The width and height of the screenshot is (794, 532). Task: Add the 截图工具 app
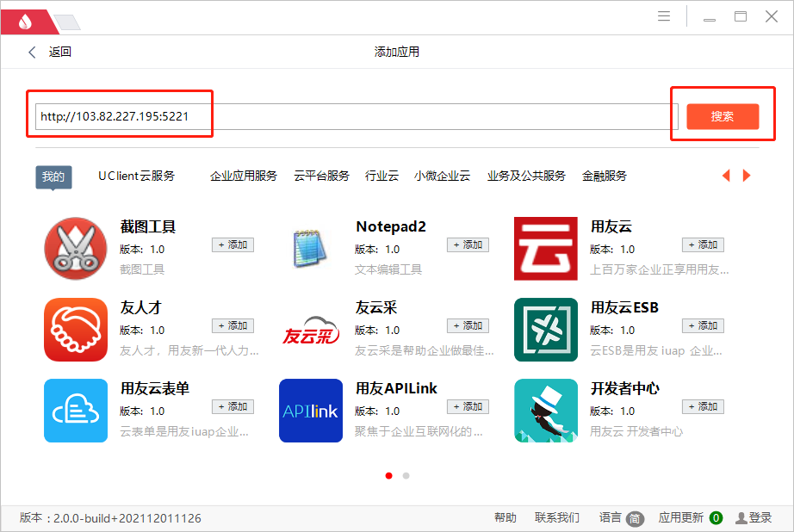(233, 244)
